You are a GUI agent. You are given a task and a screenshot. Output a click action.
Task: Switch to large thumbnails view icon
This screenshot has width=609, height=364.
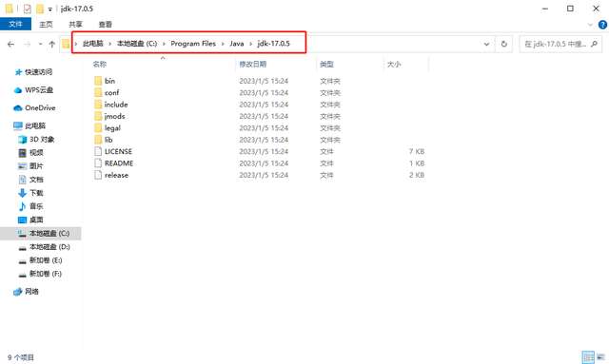click(x=600, y=357)
